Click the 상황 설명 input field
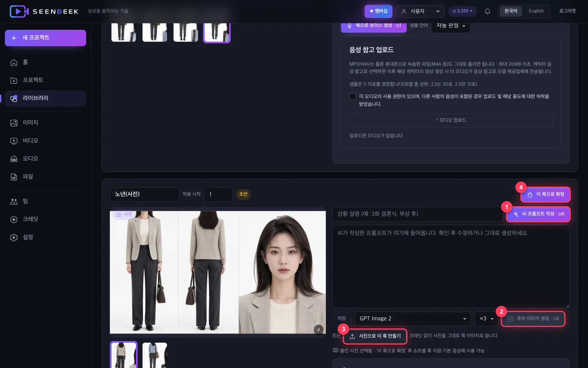The width and height of the screenshot is (588, 368). point(418,214)
